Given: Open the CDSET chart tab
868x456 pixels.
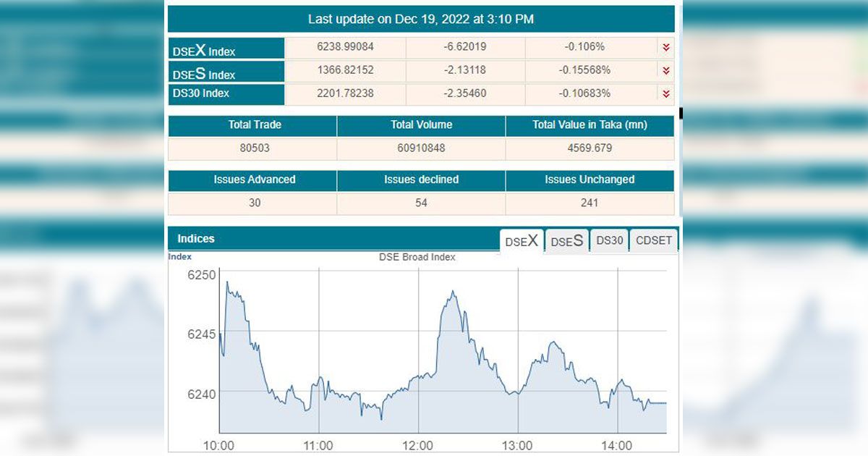Looking at the screenshot, I should pyautogui.click(x=654, y=241).
